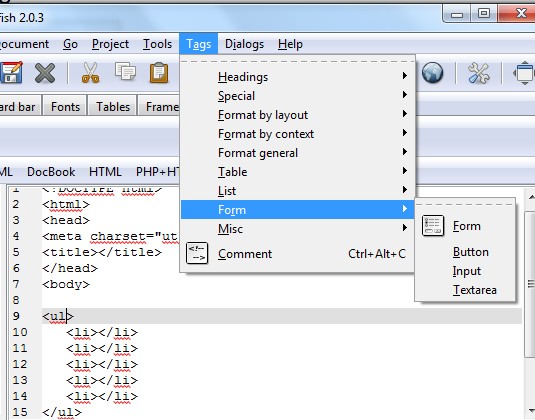Open the Go menu
The height and width of the screenshot is (420, 535).
pos(70,44)
